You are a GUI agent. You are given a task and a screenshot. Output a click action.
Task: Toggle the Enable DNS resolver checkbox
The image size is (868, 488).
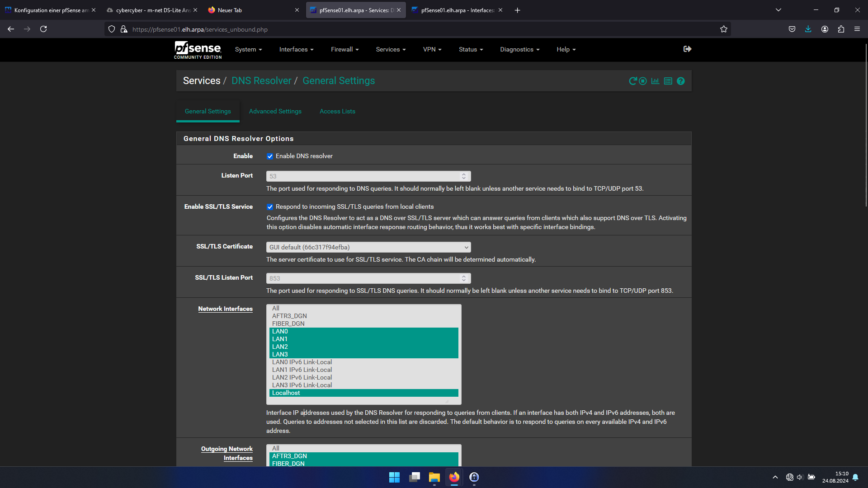tap(270, 156)
